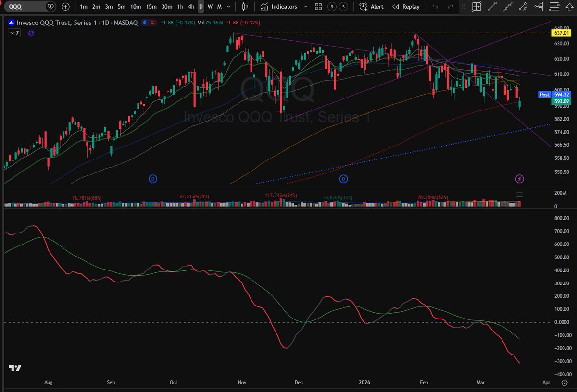The image size is (577, 392).
Task: Open the Indicators dialog
Action: point(279,7)
